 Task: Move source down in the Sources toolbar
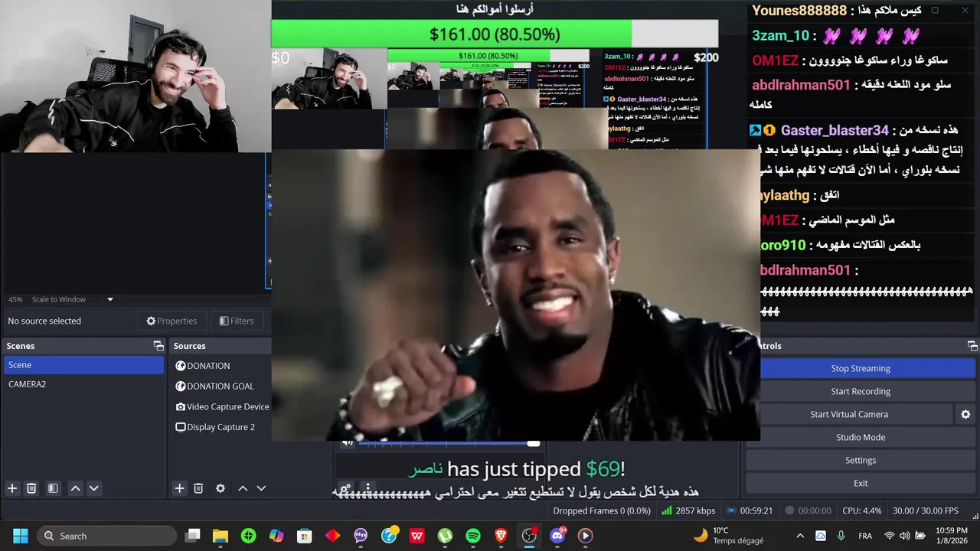coord(261,488)
